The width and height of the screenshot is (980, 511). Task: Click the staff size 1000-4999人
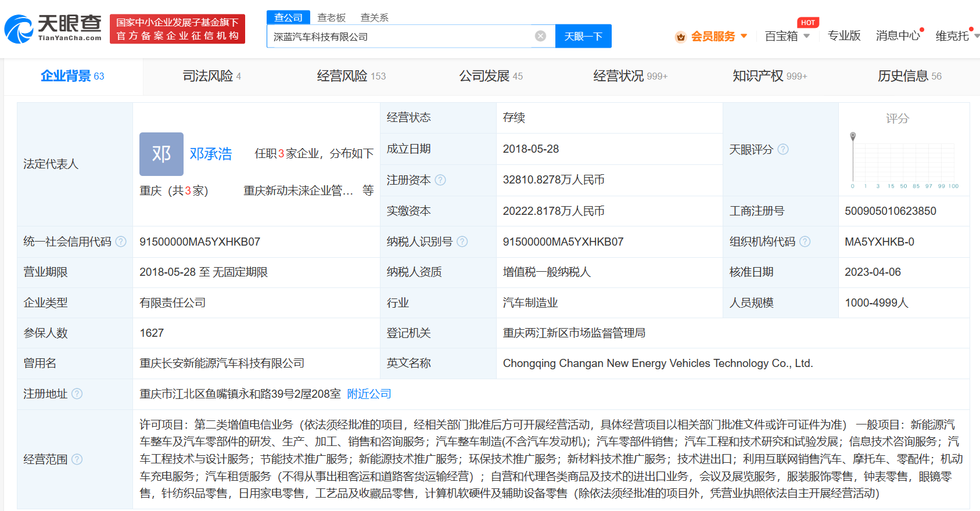(x=877, y=303)
